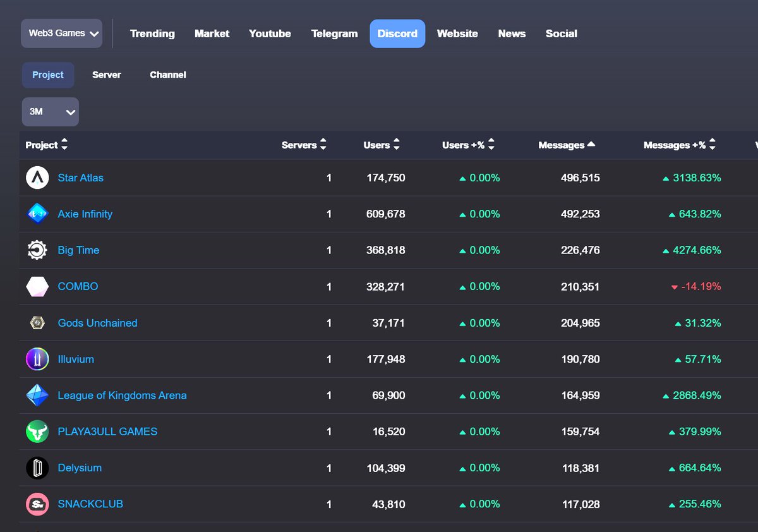Switch to the Social tab

(x=562, y=33)
